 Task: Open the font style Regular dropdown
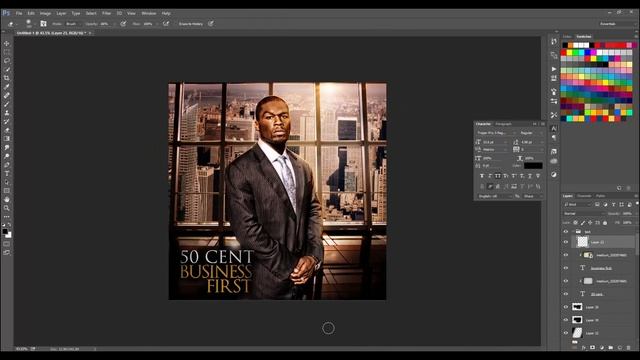531,133
